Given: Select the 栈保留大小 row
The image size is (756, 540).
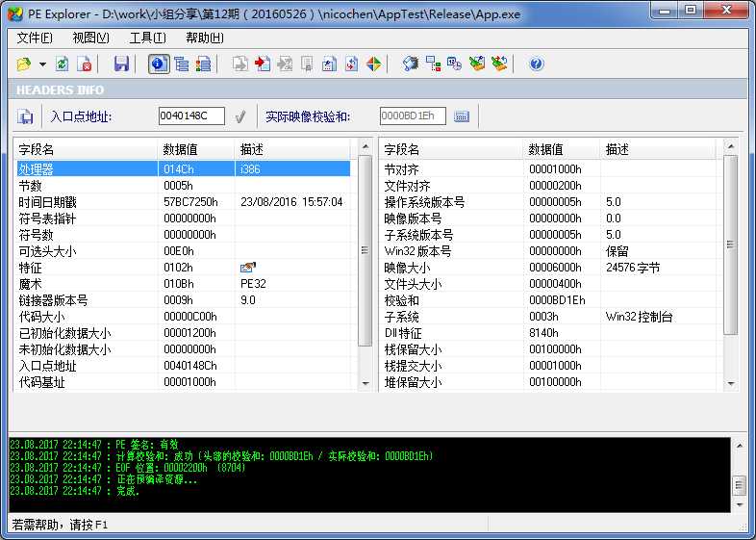Looking at the screenshot, I should coord(548,349).
